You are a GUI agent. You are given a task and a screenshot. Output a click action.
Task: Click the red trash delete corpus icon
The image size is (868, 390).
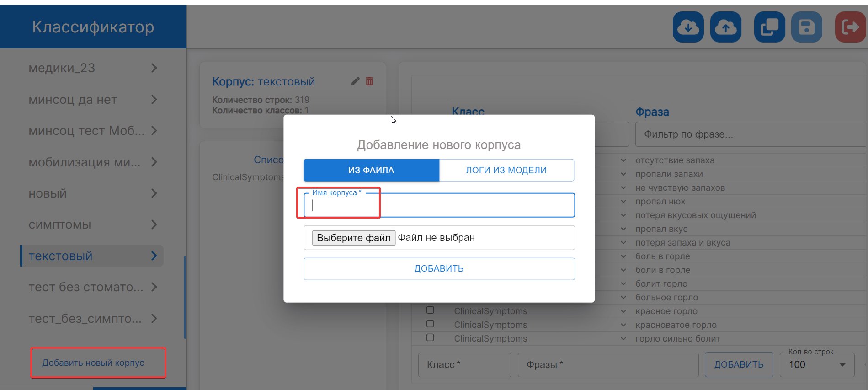[369, 81]
